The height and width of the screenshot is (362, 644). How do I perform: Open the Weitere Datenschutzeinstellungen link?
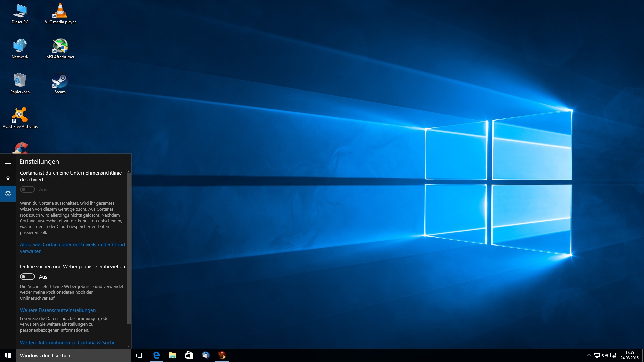[x=58, y=310]
